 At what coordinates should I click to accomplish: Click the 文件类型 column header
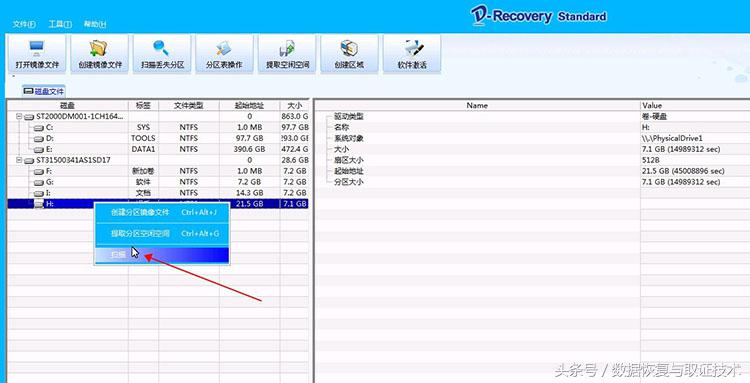189,105
